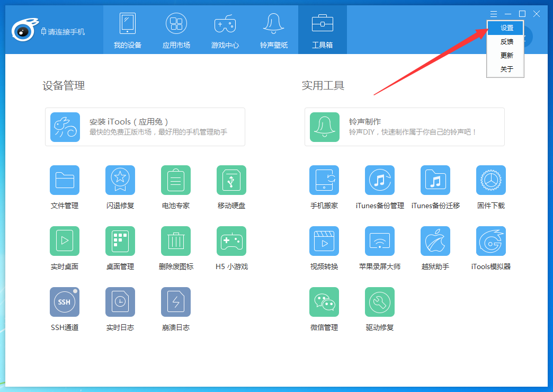Open iTunes备份管理 (iTunes Backup Manager)
Image resolution: width=553 pixels, height=392 pixels.
pos(379,186)
